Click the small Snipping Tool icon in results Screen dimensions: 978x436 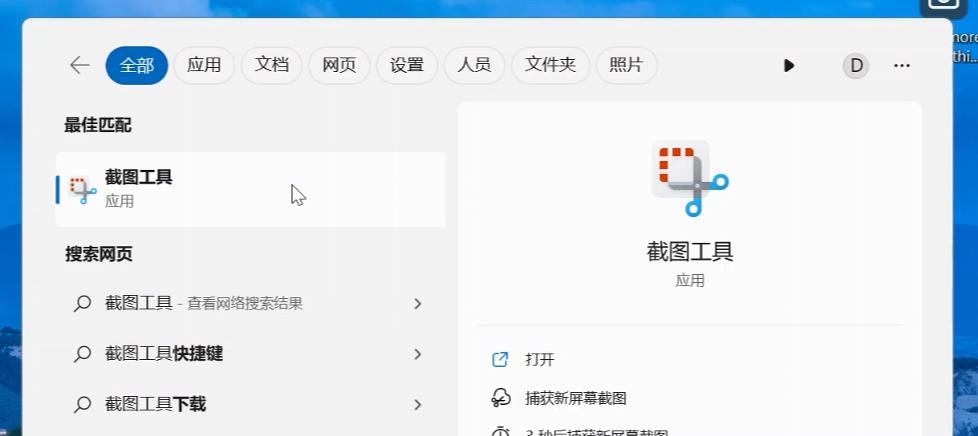(x=82, y=190)
